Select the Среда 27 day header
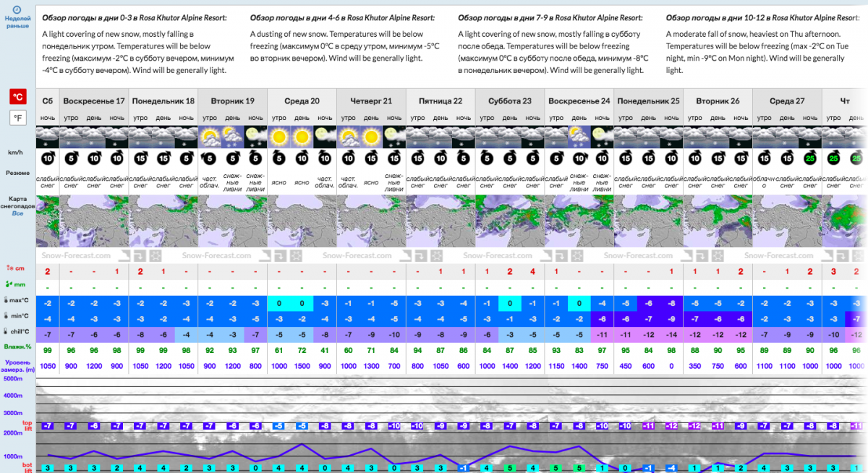This screenshot has height=473, width=868. (787, 101)
